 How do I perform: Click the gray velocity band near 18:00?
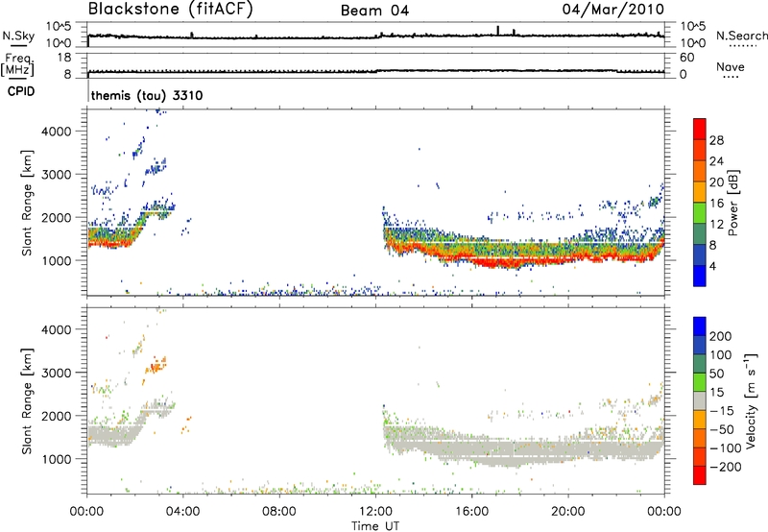[x=519, y=449]
